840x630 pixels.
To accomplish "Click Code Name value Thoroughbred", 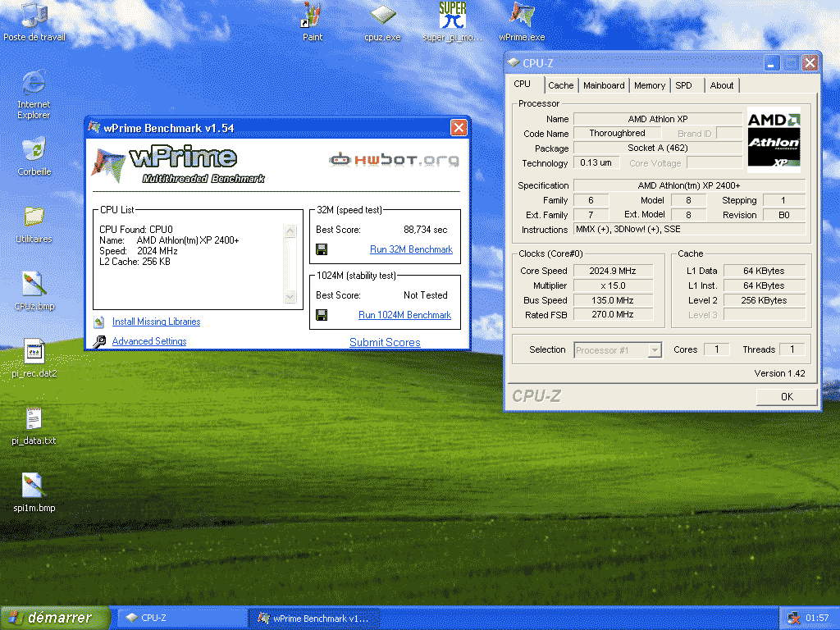I will (617, 133).
